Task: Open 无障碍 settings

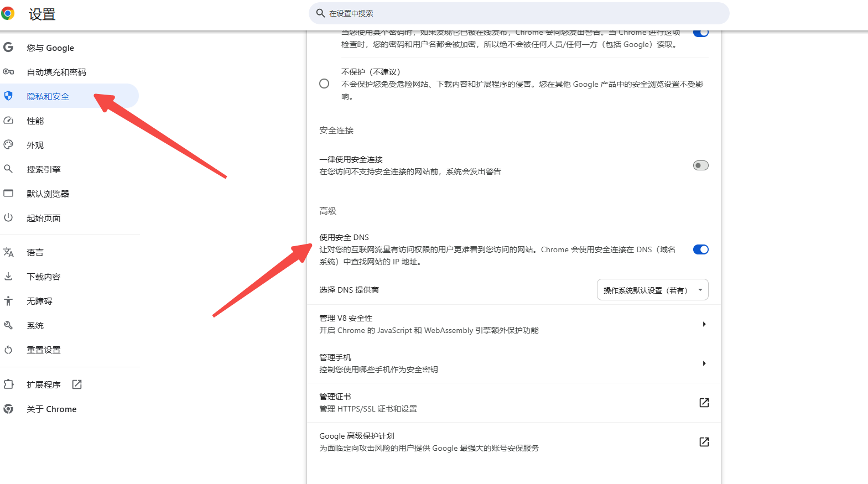Action: [x=69, y=301]
